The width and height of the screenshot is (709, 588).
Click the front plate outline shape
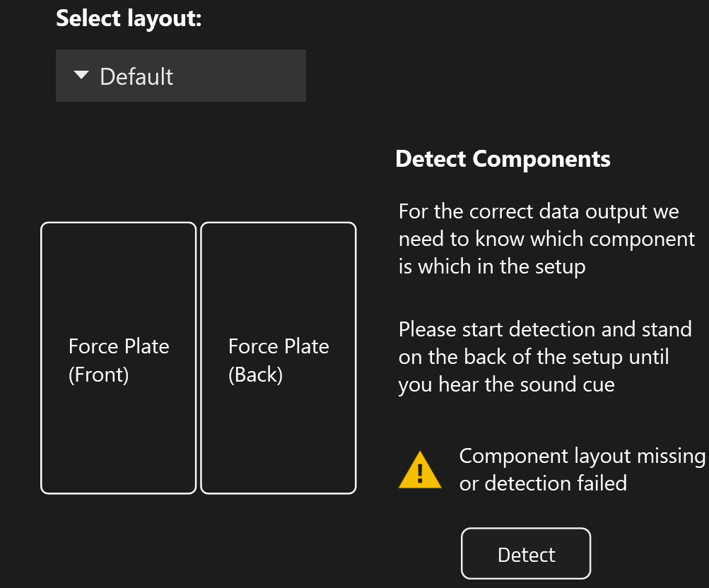click(x=118, y=283)
